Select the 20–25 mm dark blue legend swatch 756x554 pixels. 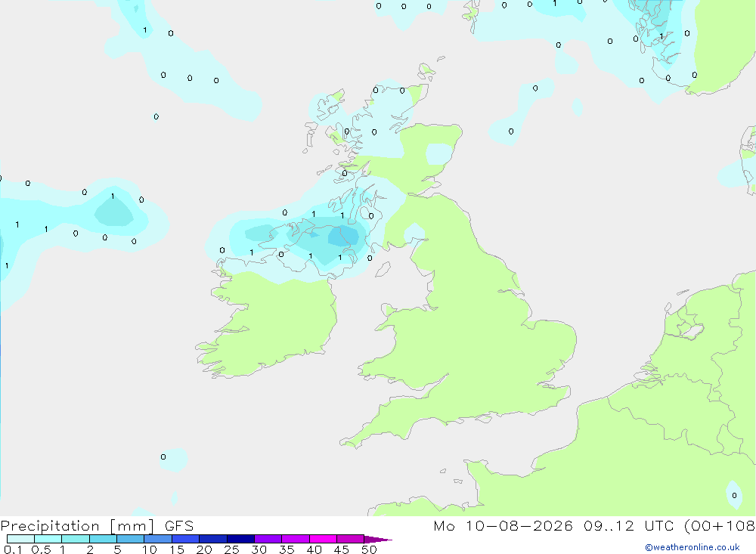[x=212, y=539]
